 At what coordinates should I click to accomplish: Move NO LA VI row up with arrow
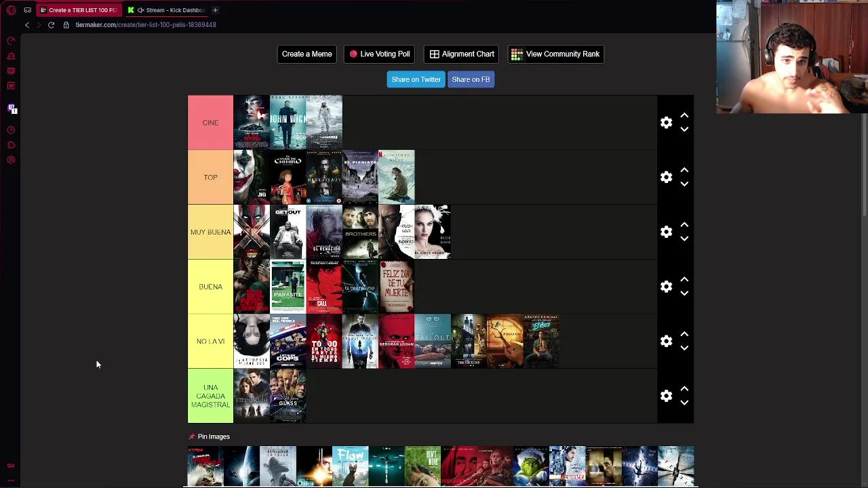pos(684,334)
